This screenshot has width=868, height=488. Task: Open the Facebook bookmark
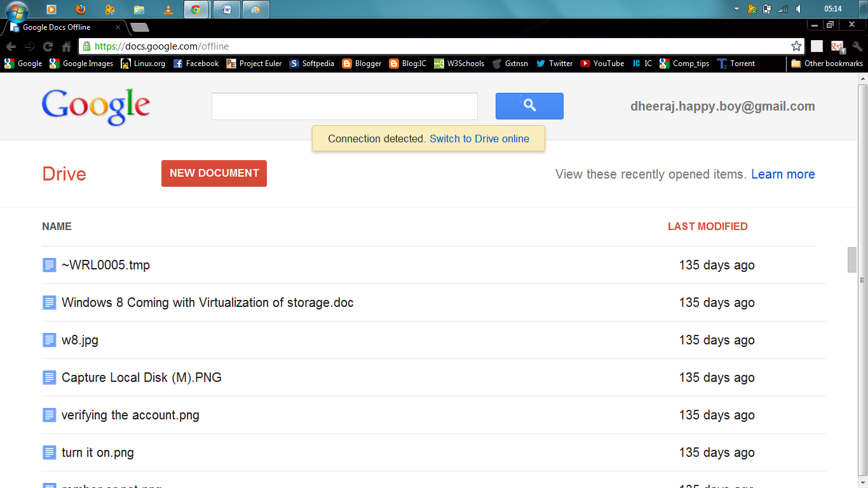click(196, 64)
